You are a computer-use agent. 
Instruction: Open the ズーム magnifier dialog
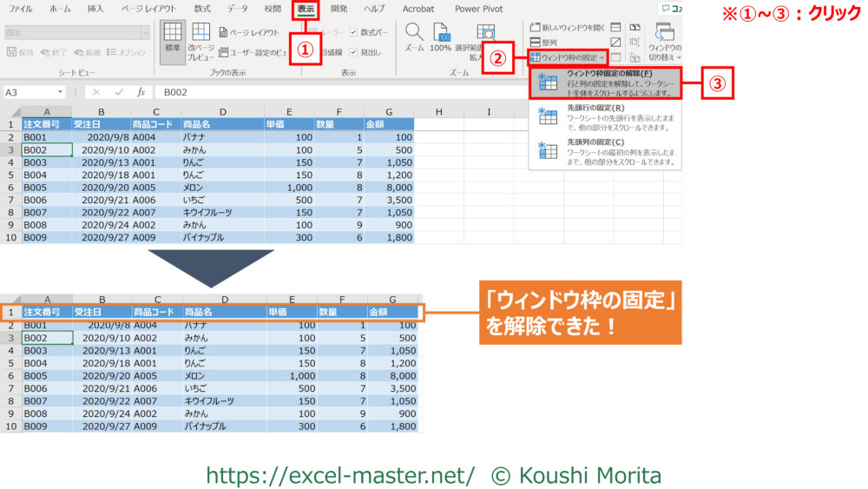coord(415,38)
